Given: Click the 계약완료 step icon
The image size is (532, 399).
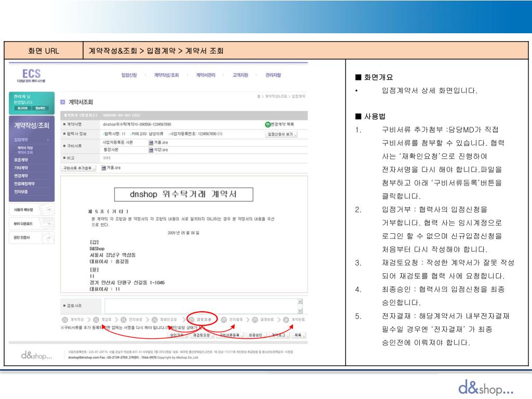Looking at the screenshot, I should (x=286, y=320).
